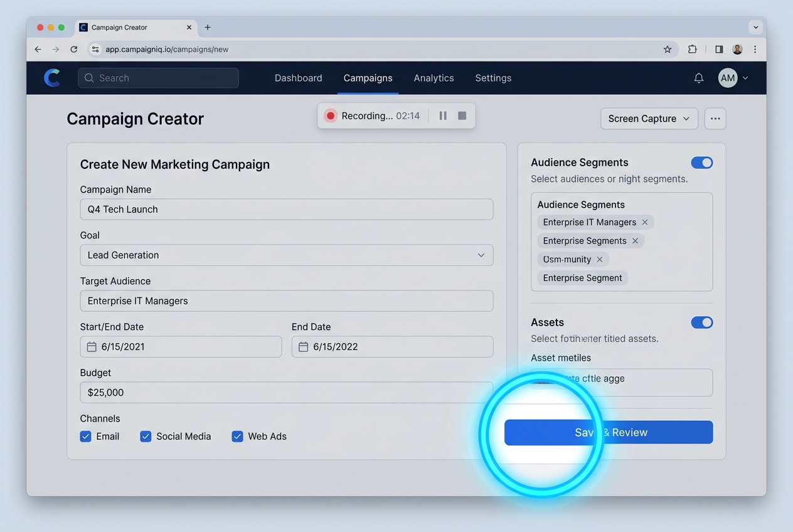Expand the AM account menu chevron
This screenshot has width=793, height=532.
pos(745,78)
